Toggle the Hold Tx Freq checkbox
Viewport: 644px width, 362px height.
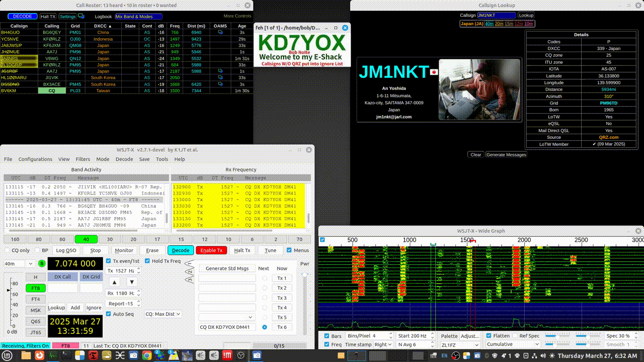click(147, 261)
